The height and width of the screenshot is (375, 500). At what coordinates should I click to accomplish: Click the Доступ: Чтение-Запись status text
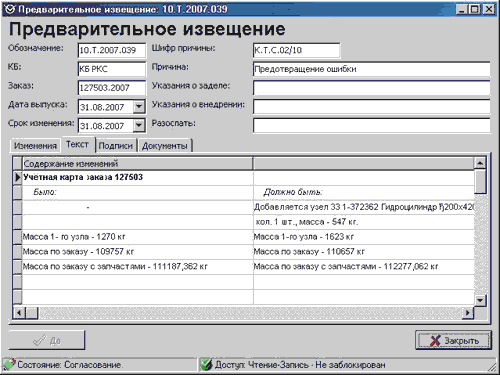[300, 365]
